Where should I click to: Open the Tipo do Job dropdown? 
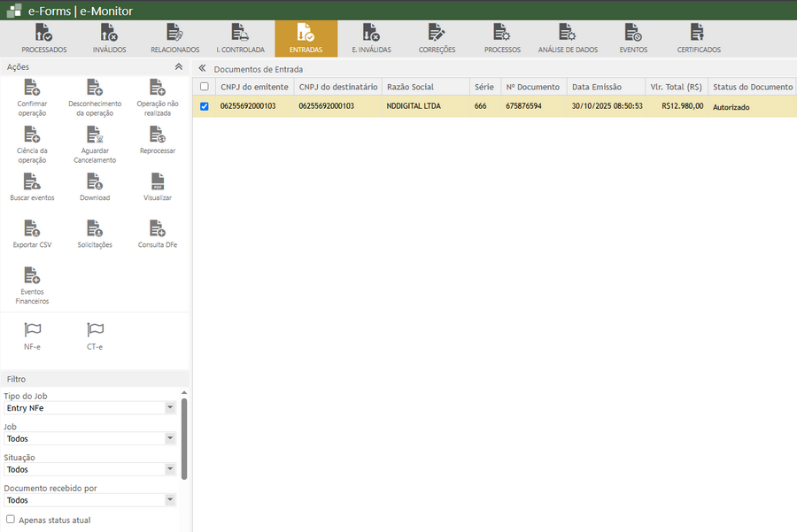click(x=170, y=408)
